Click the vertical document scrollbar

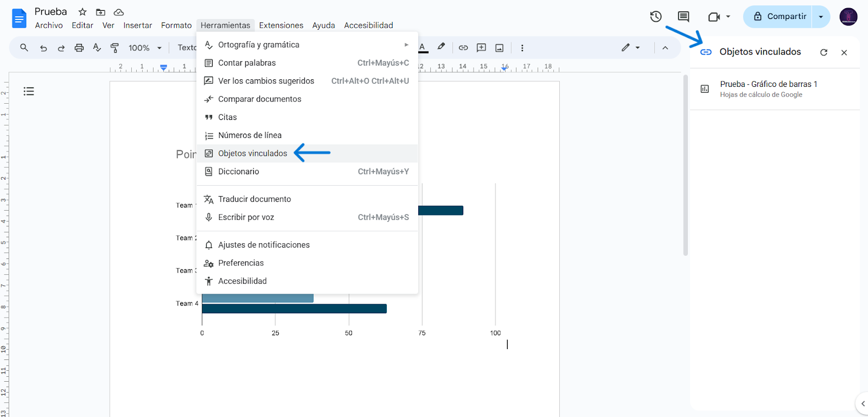coord(686,165)
